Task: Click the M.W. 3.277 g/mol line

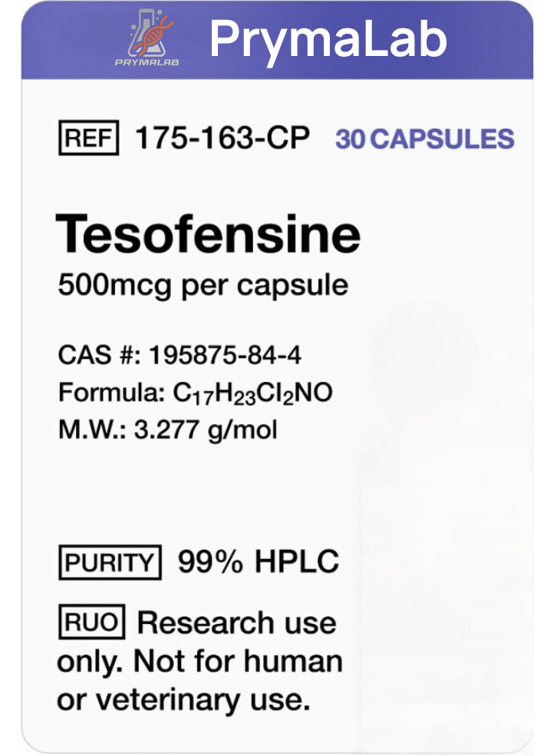Action: pos(167,429)
